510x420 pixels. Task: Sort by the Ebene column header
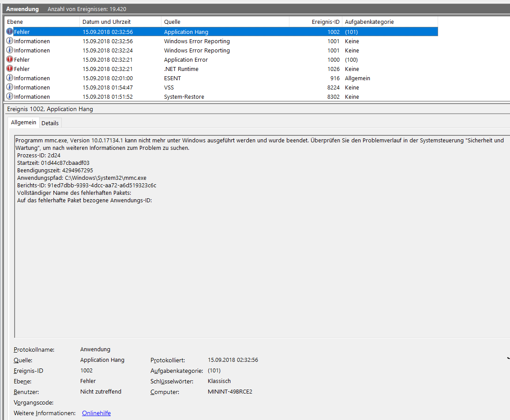(x=42, y=22)
